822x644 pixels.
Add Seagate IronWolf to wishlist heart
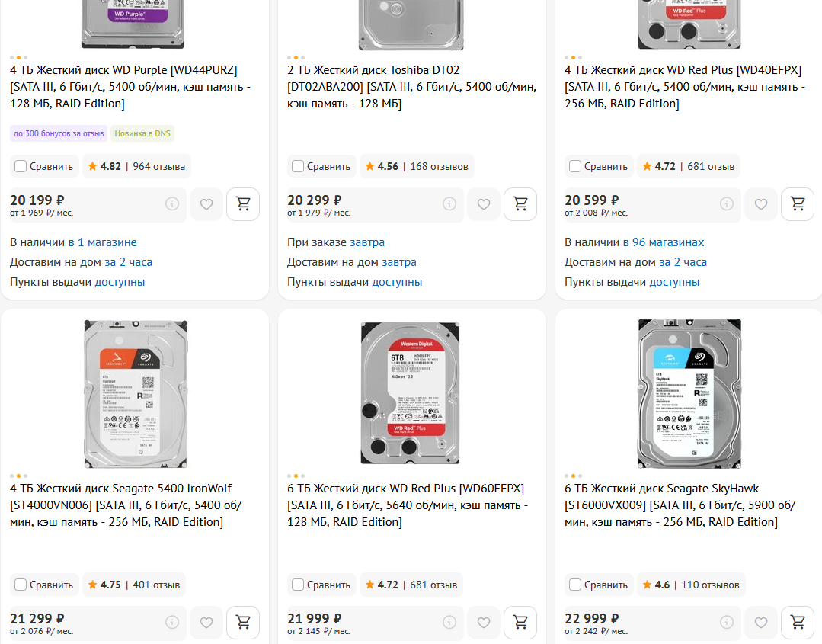point(206,623)
